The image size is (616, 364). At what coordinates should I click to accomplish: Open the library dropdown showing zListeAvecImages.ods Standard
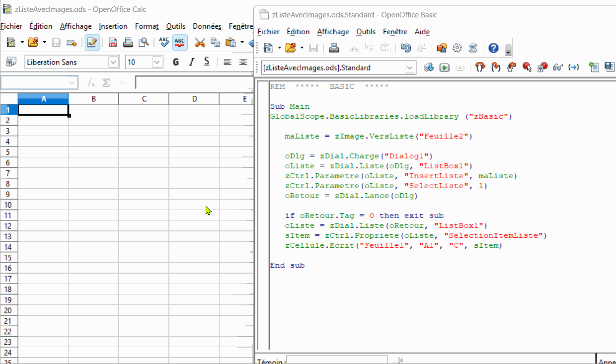click(410, 68)
